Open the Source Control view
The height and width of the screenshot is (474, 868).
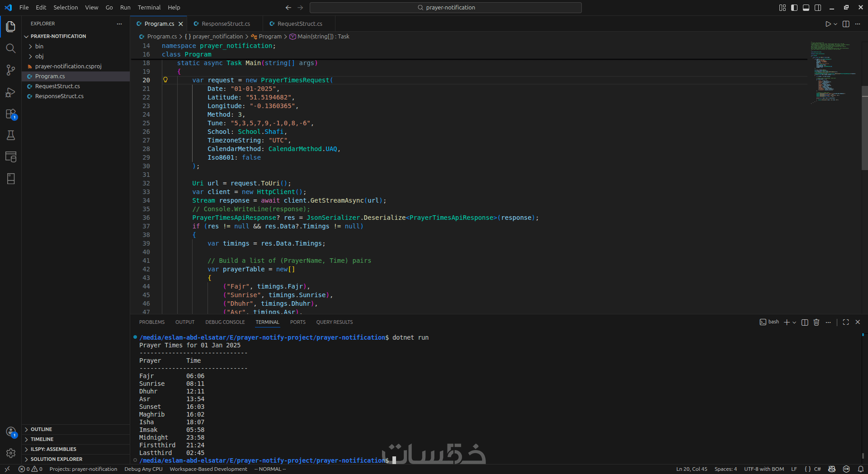click(x=11, y=70)
